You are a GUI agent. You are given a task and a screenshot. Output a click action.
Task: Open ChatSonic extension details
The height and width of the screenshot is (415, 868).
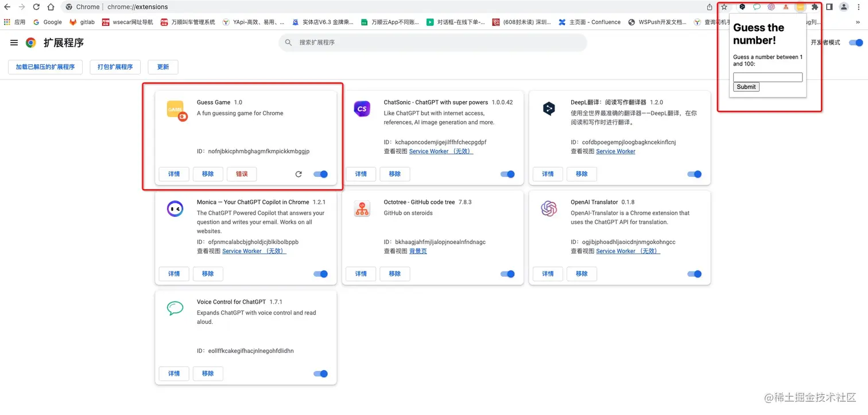361,174
